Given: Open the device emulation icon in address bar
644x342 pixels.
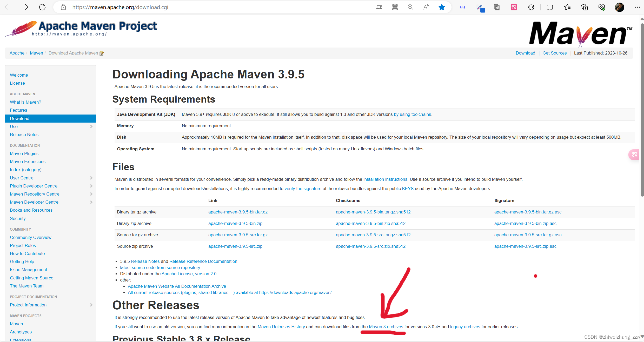Looking at the screenshot, I should point(379,7).
